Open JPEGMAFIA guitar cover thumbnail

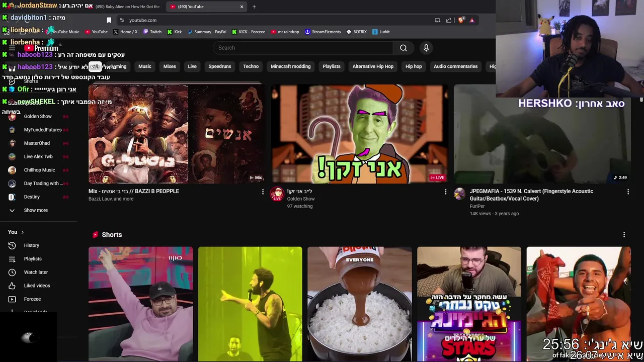pyautogui.click(x=542, y=134)
